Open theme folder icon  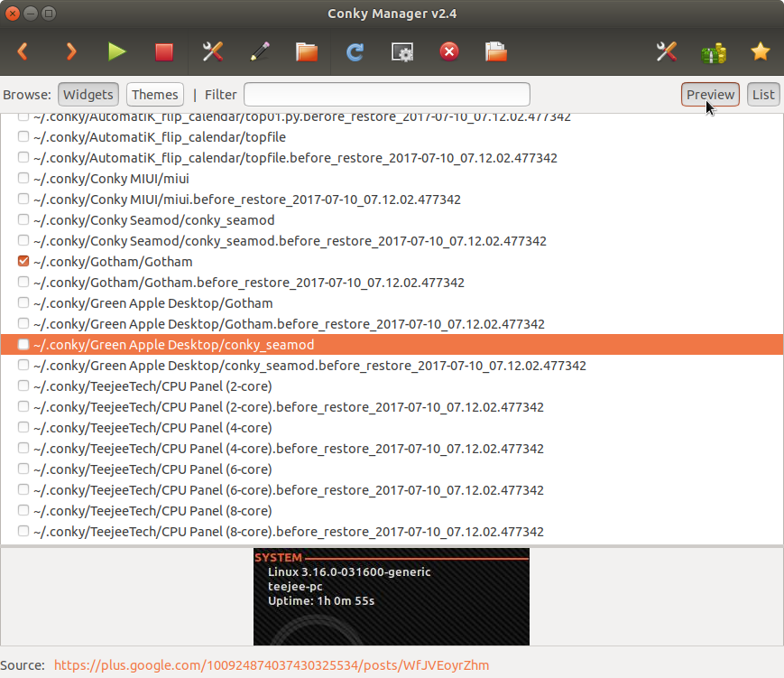click(x=307, y=51)
